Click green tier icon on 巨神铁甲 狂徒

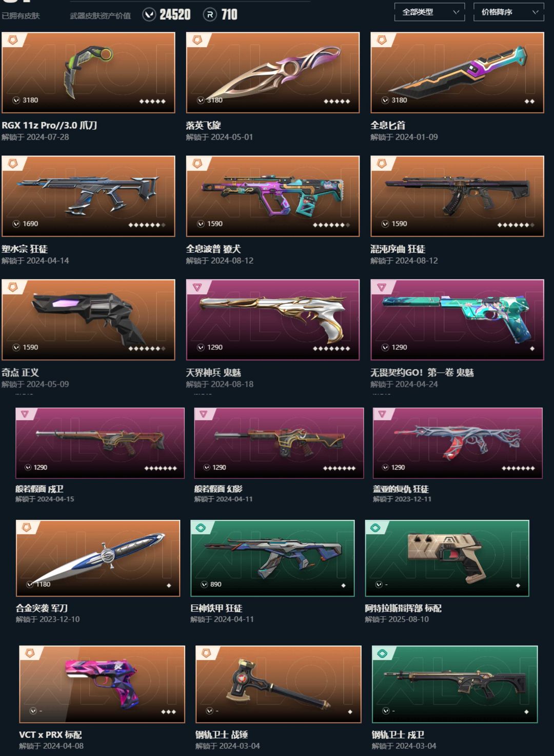pos(201,528)
